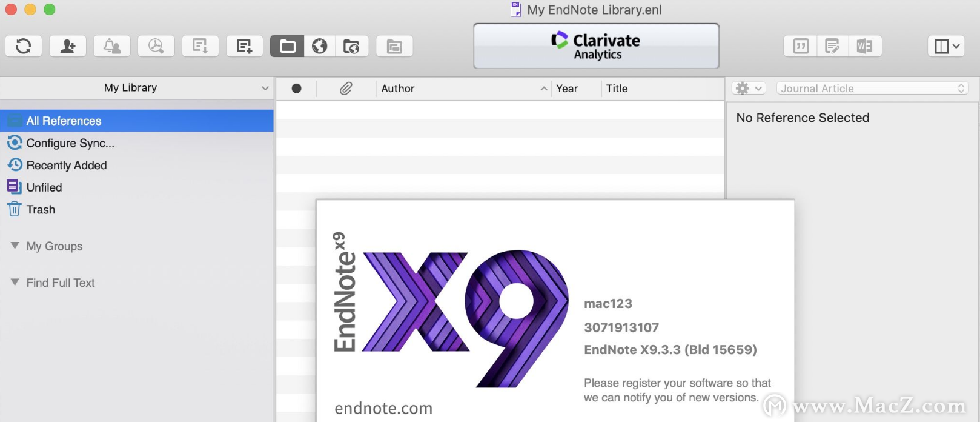Click the serial number "3071913107"

tap(621, 327)
